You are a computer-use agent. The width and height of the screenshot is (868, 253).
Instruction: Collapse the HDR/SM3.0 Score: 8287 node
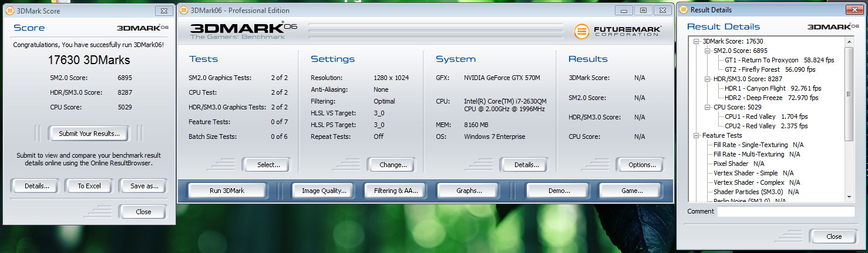[707, 79]
